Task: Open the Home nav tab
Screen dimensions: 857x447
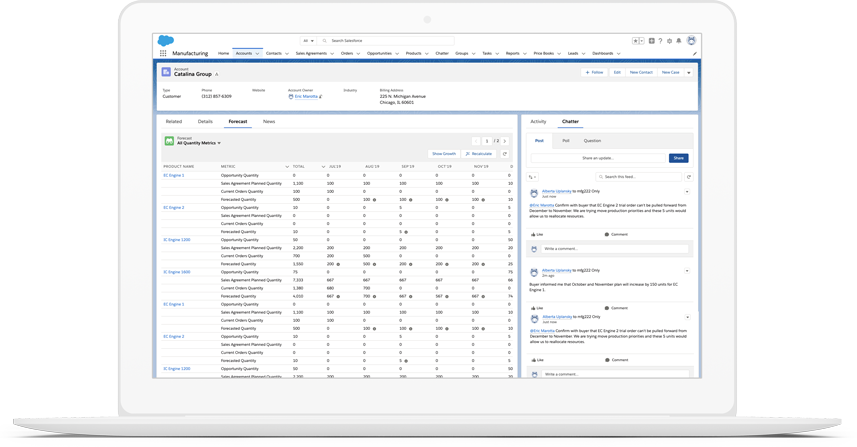Action: click(224, 54)
